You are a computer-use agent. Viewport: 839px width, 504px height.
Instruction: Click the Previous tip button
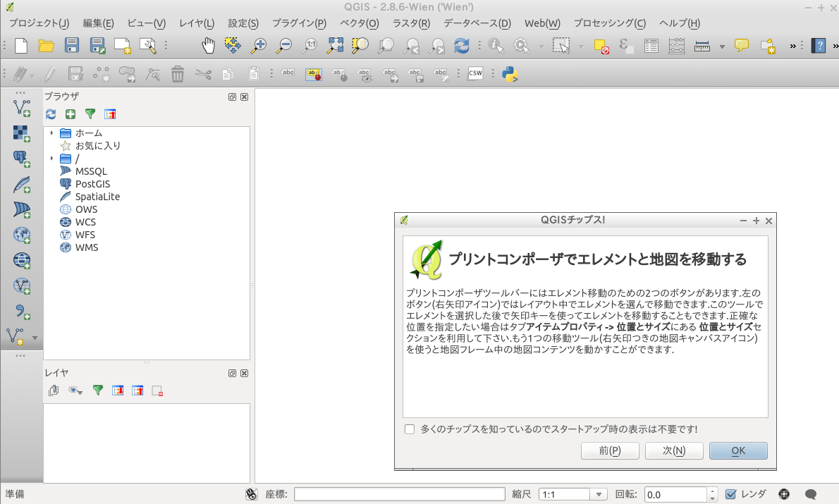(x=610, y=450)
